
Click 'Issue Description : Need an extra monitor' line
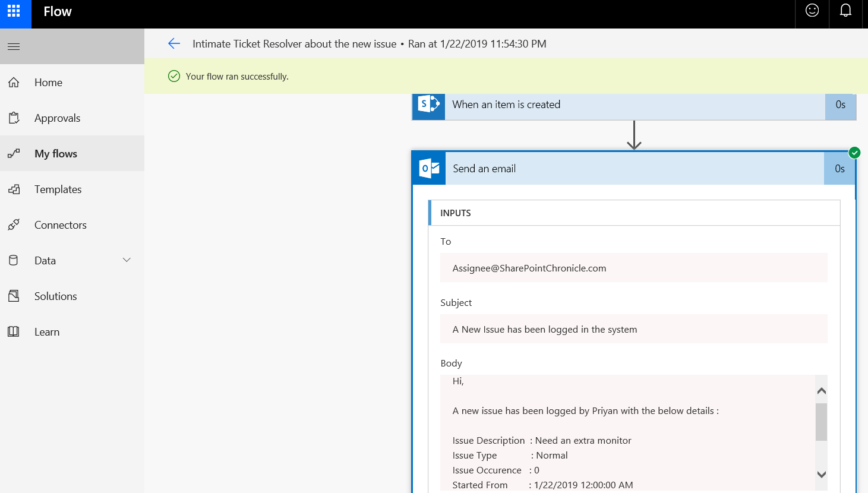[542, 441]
